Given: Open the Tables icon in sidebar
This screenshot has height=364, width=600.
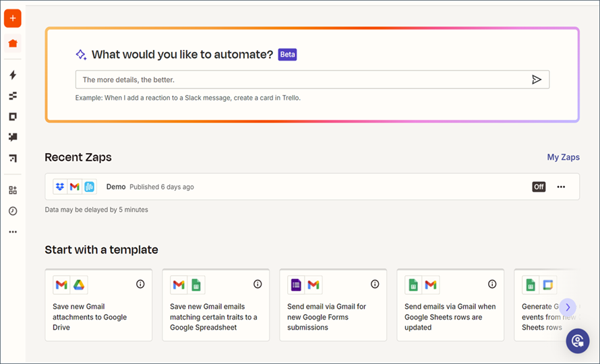Looking at the screenshot, I should click(13, 96).
